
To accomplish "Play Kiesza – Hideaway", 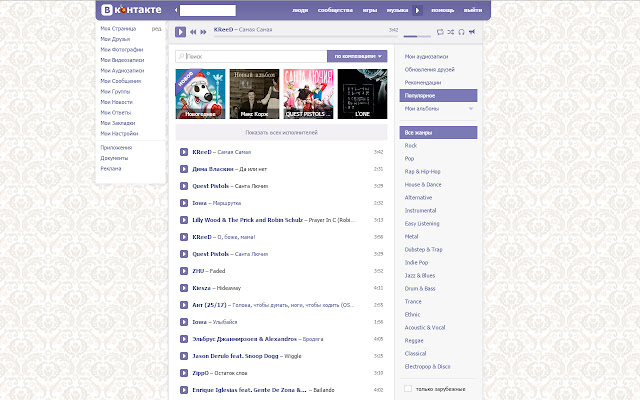I will point(184,288).
